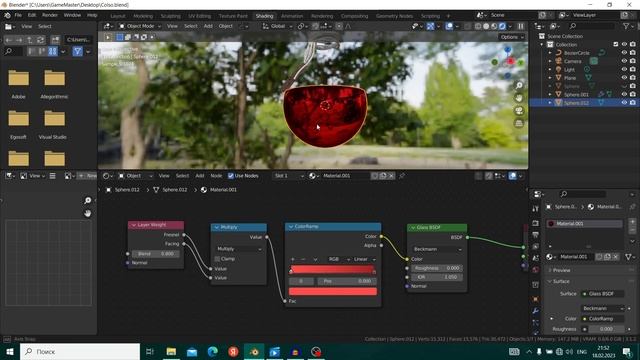
Task: Click IOR value field in Glass BSDF node
Action: pos(437,277)
